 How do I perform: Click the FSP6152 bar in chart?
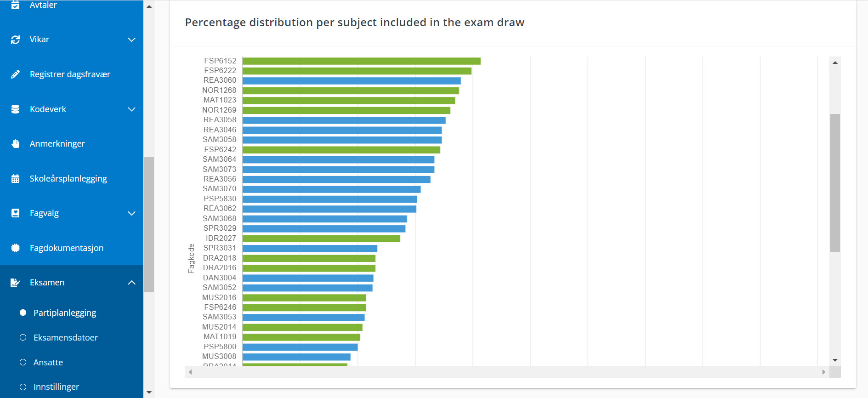point(361,61)
